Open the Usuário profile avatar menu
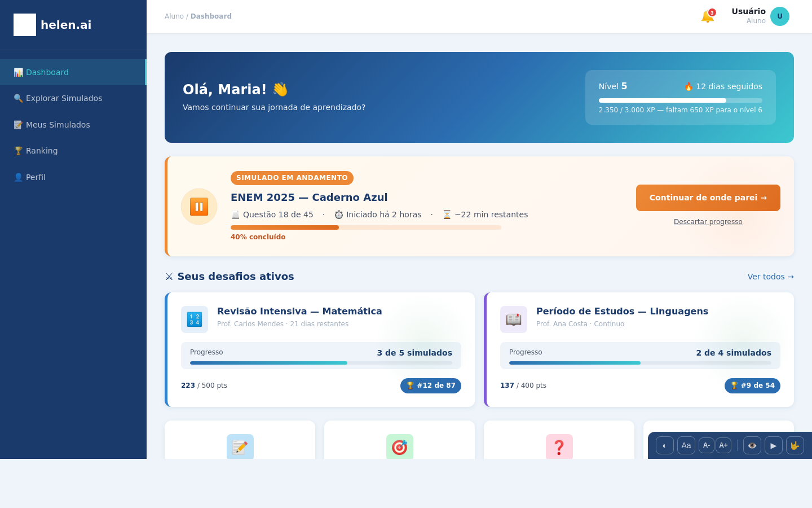 [x=780, y=16]
